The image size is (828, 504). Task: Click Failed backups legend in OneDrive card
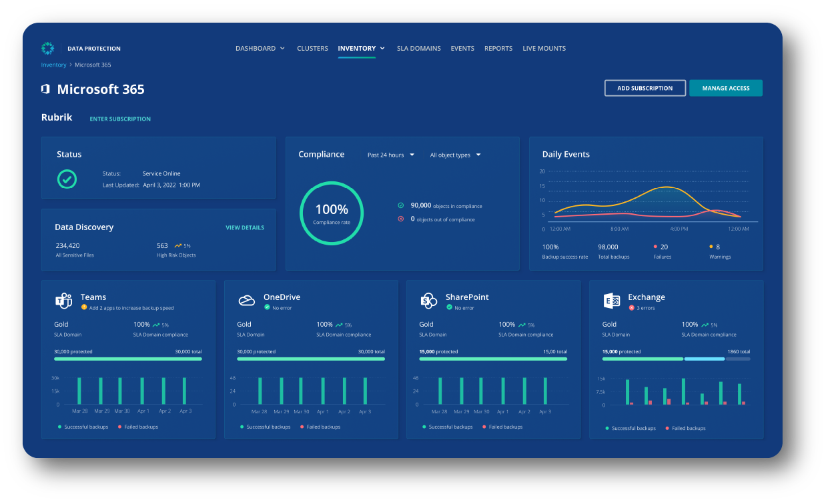pos(320,427)
